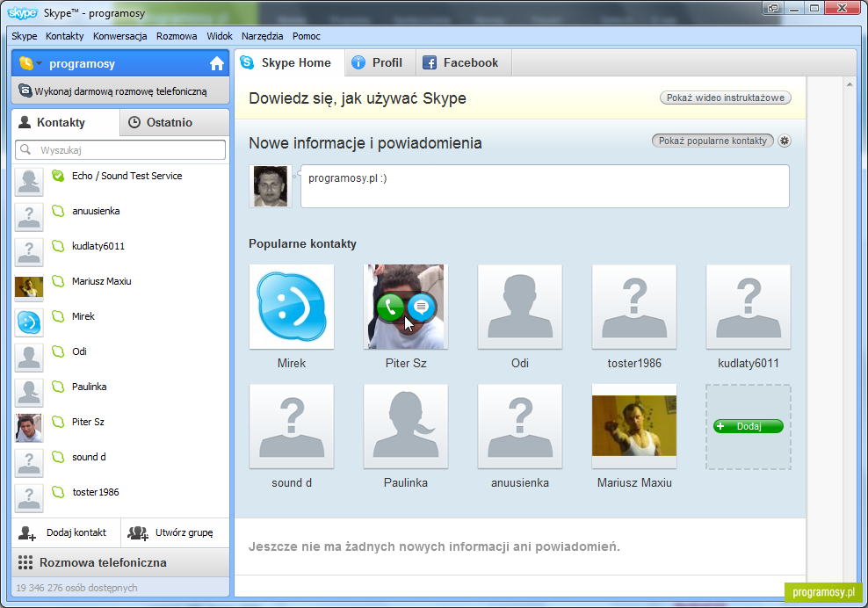The width and height of the screenshot is (868, 608).
Task: Switch to the Facebook tab
Action: tap(460, 62)
